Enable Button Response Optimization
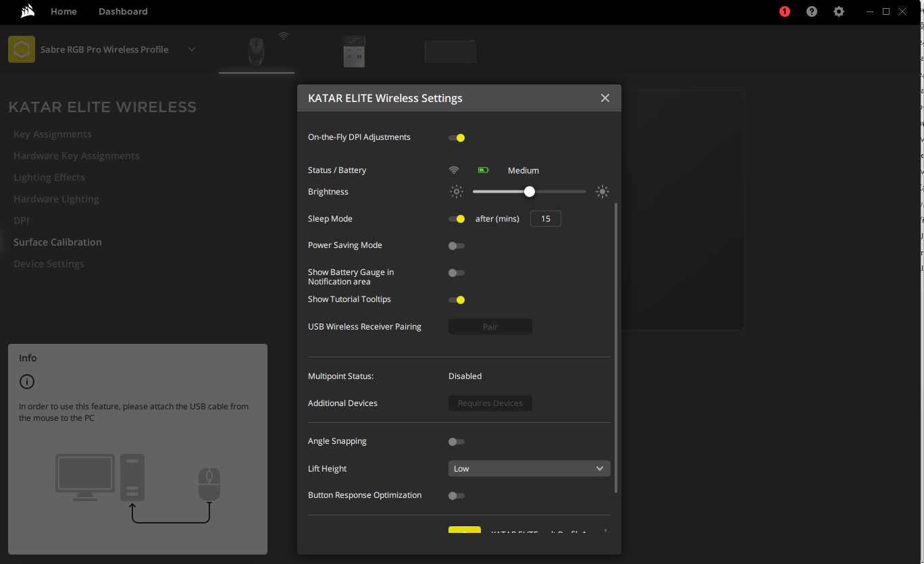The height and width of the screenshot is (564, 924). (457, 496)
